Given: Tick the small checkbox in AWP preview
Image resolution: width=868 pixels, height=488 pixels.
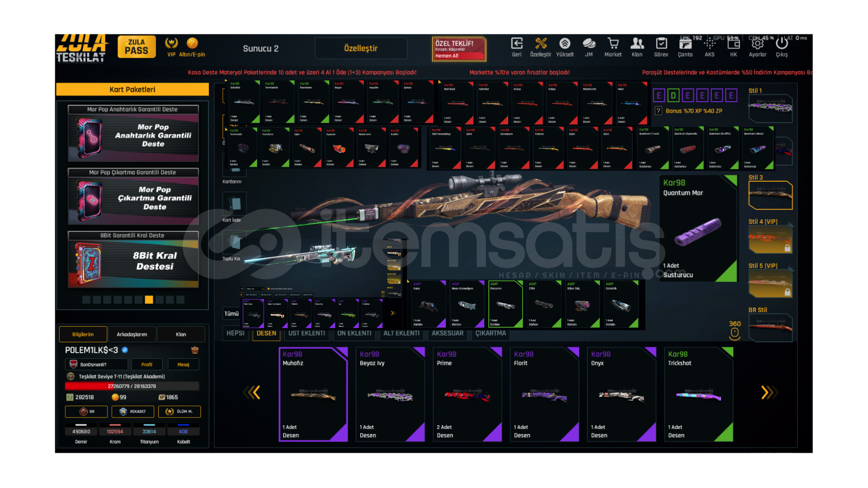Looking at the screenshot, I should pos(269,289).
